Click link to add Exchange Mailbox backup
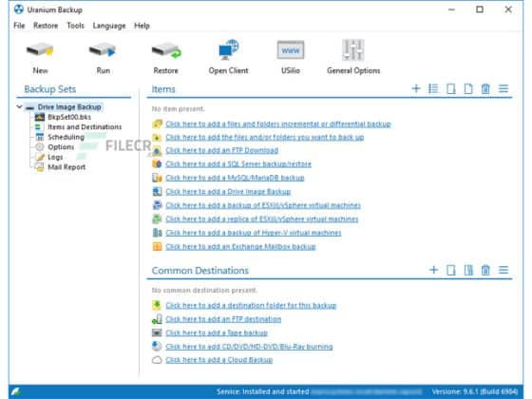 (x=240, y=247)
